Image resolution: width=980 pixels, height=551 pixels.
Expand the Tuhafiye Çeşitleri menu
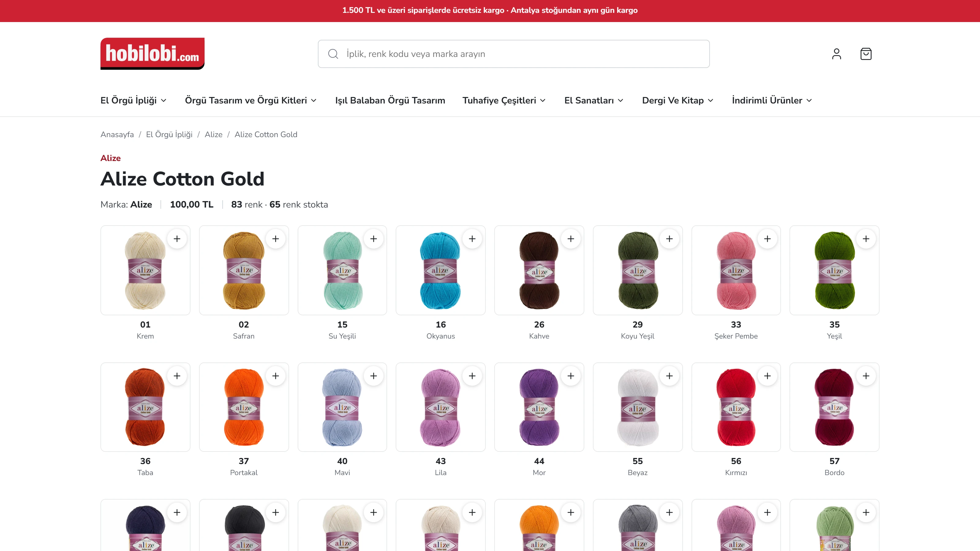click(x=504, y=100)
